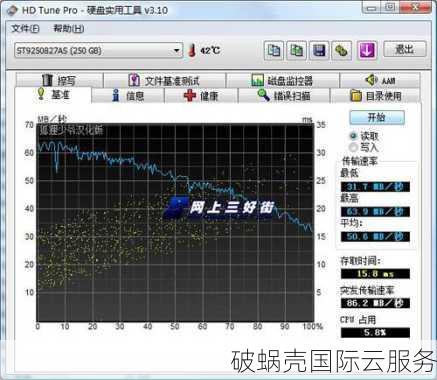
Task: Click the save screenshot floppy icon
Action: click(x=319, y=50)
